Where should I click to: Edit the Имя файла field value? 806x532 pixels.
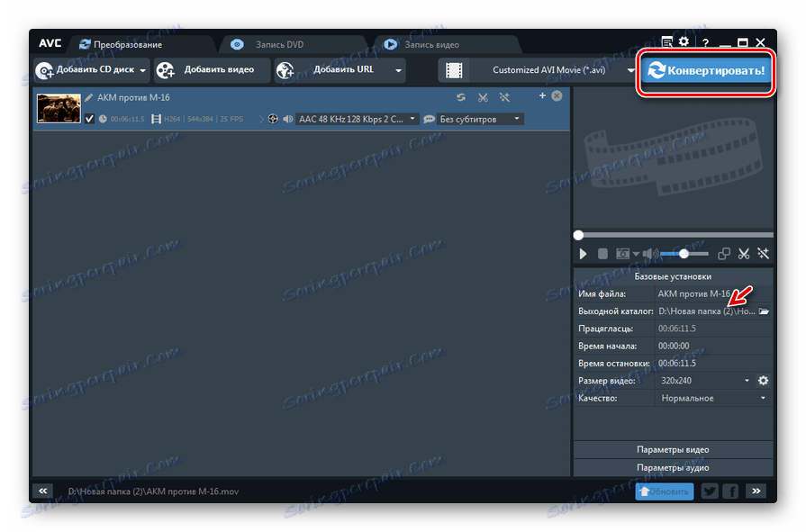pyautogui.click(x=713, y=294)
